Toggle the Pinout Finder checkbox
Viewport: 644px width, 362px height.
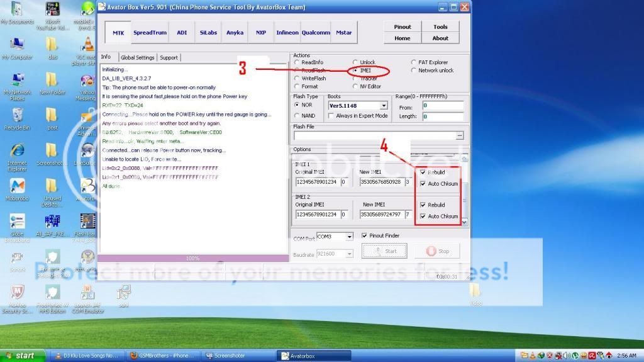[x=364, y=235]
